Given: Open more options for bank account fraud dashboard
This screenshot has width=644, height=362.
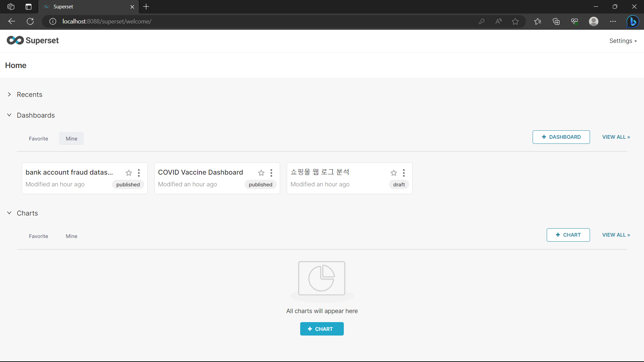Looking at the screenshot, I should click(x=139, y=173).
